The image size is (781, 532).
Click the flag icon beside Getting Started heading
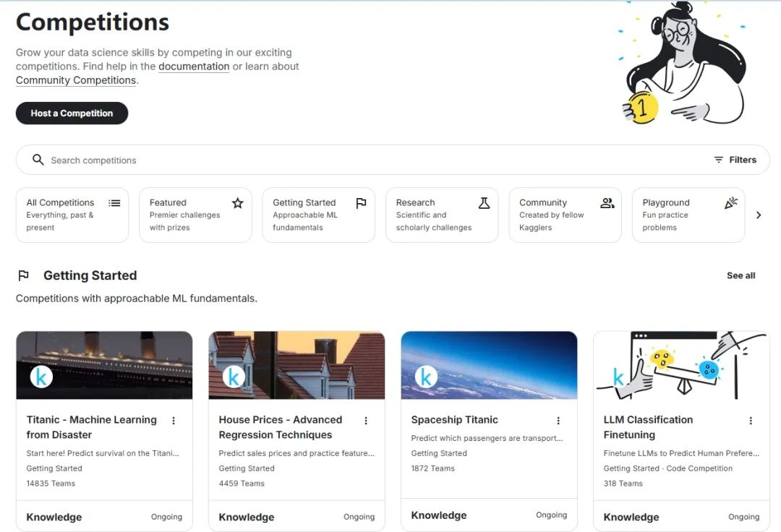[23, 275]
